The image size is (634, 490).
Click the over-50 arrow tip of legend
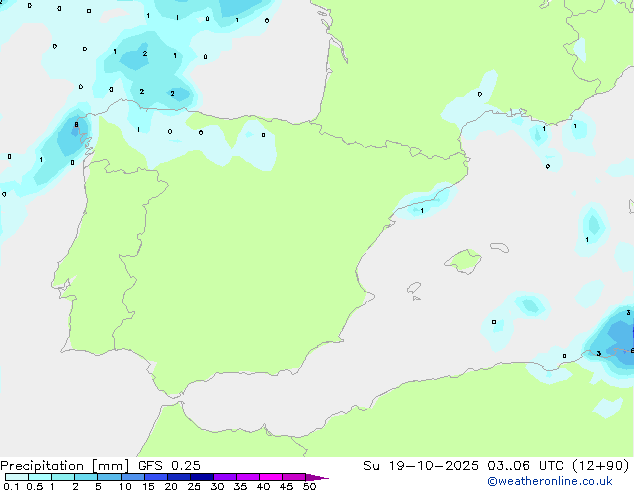coord(317,477)
